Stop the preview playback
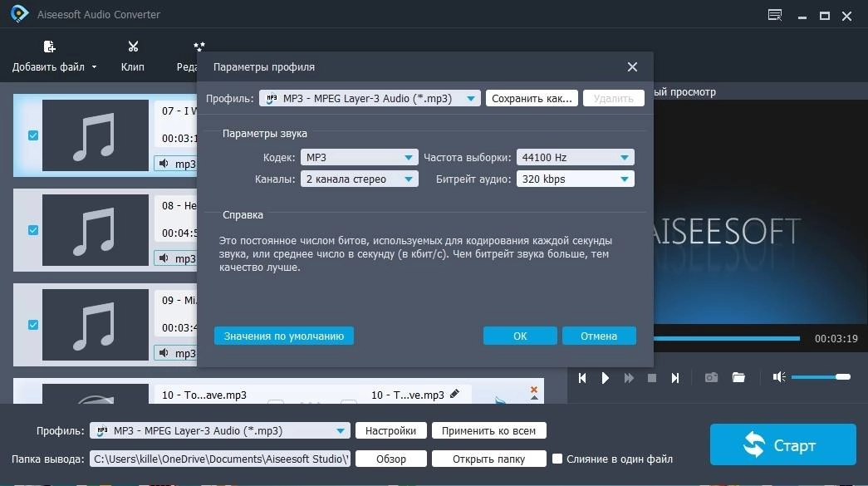This screenshot has width=868, height=486. pos(652,378)
